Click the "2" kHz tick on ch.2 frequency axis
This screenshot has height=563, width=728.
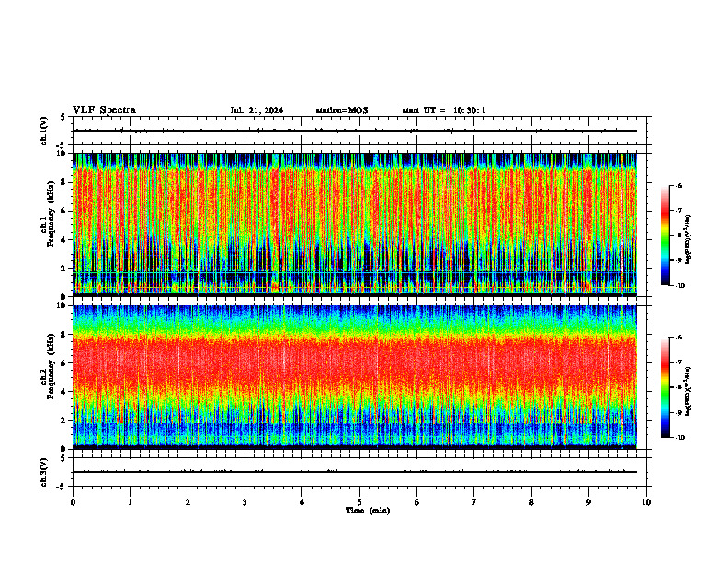coord(64,420)
